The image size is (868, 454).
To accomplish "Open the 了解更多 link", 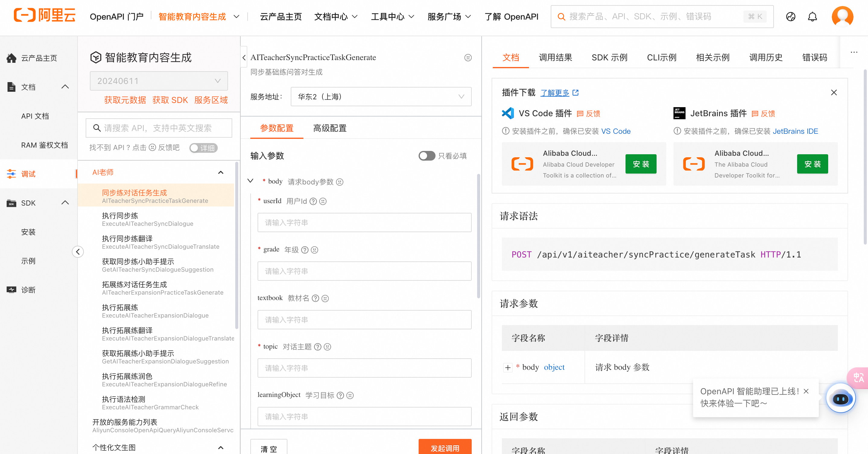I will [x=555, y=93].
